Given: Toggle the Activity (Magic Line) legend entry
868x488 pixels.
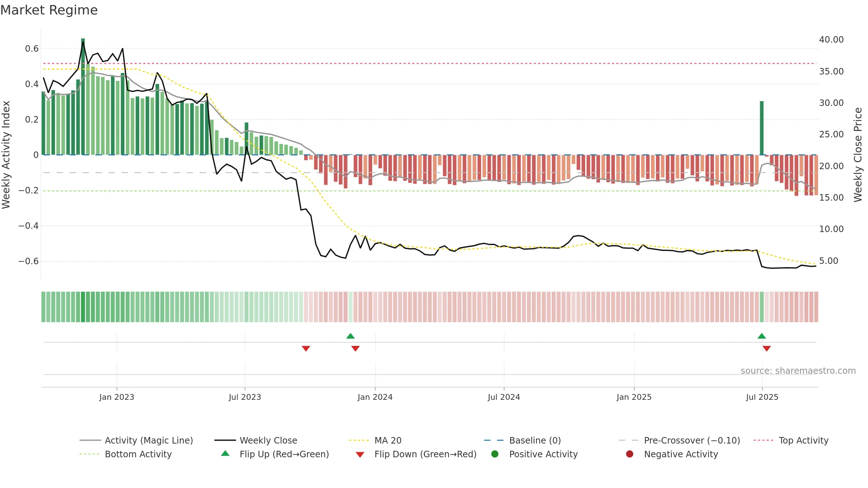Looking at the screenshot, I should tap(136, 440).
